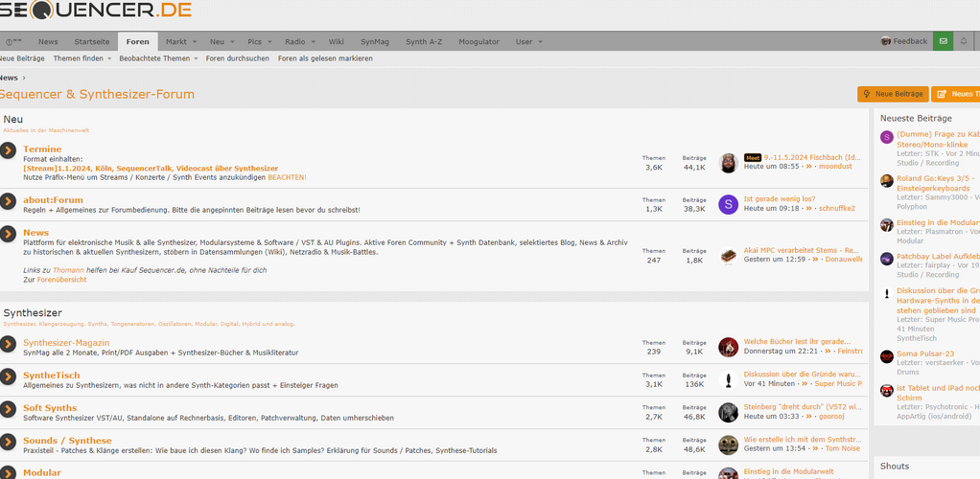Image resolution: width=980 pixels, height=479 pixels.
Task: Click the arrow icon beside Sounds / Synthese
Action: [8, 442]
